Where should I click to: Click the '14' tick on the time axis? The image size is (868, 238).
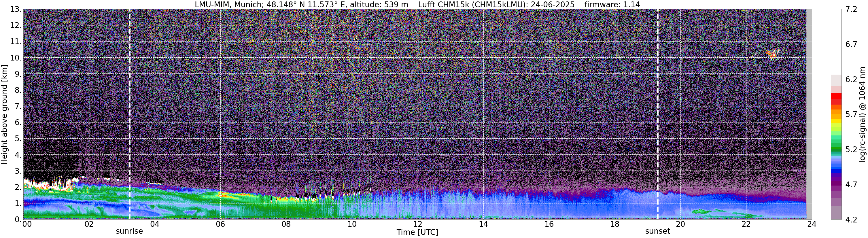pyautogui.click(x=483, y=224)
